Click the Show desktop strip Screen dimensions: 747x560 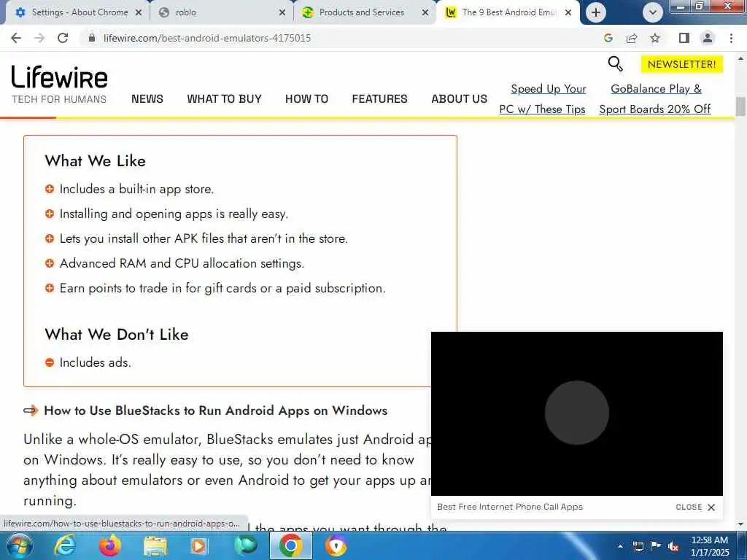tap(743, 545)
